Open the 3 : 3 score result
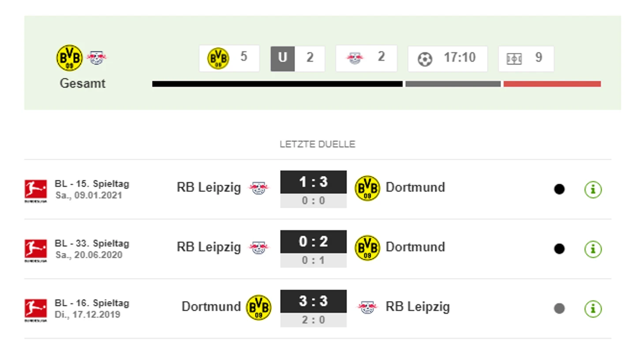 (313, 301)
